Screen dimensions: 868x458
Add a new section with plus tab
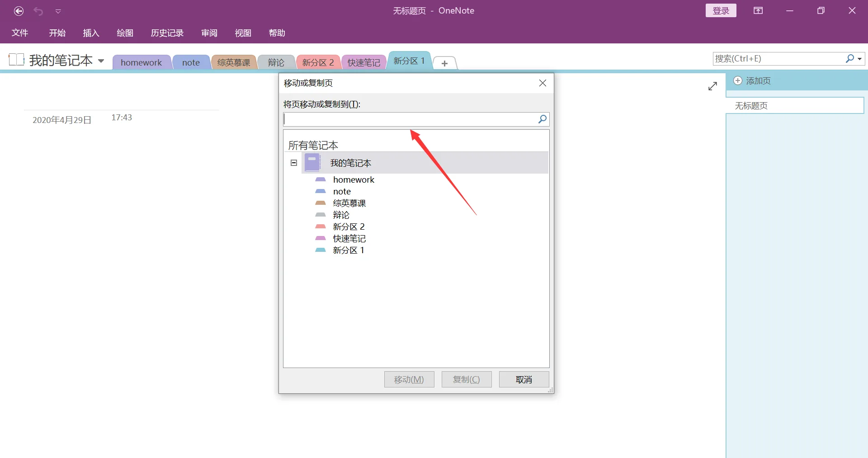click(444, 63)
